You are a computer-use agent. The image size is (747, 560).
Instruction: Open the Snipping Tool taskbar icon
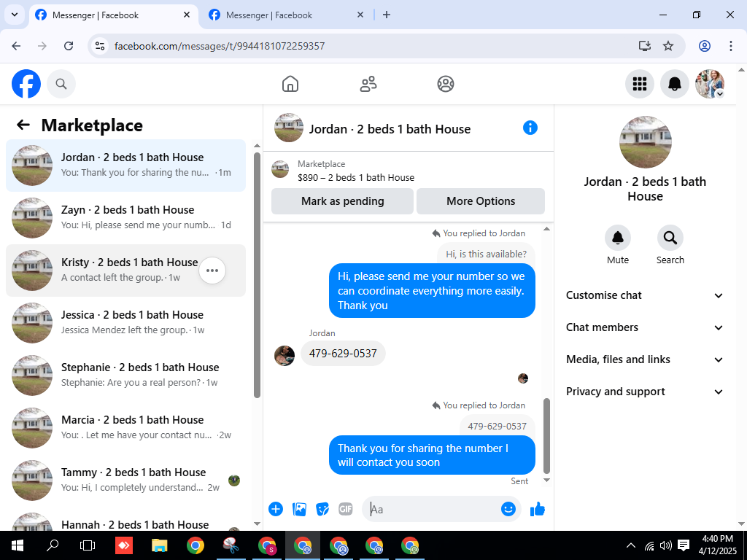pos(231,545)
